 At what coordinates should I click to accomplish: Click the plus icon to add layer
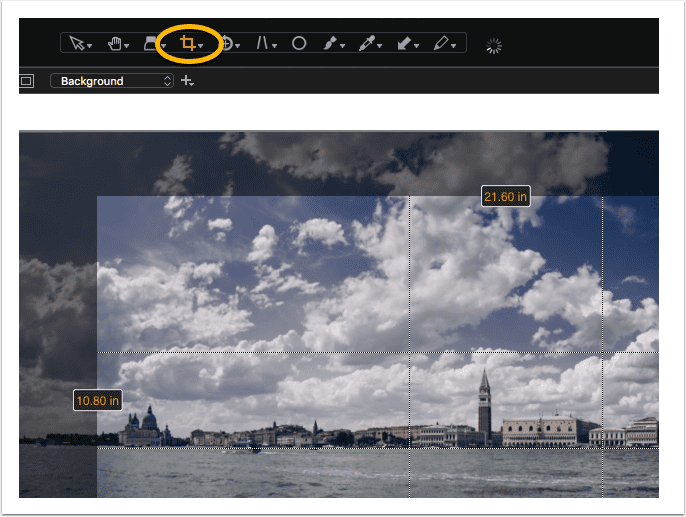[186, 81]
